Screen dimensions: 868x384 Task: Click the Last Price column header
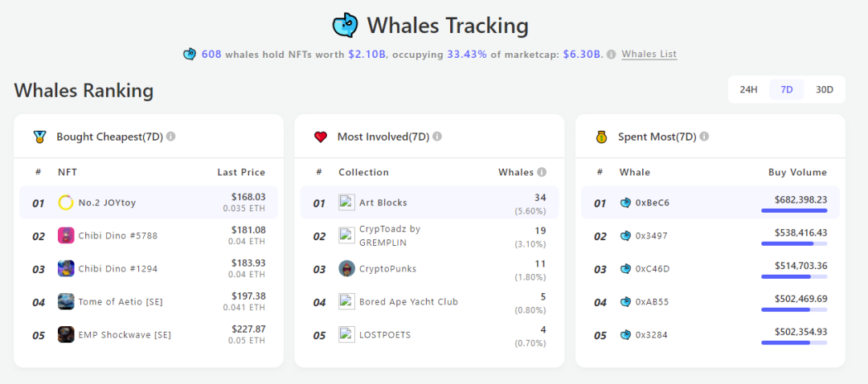241,172
